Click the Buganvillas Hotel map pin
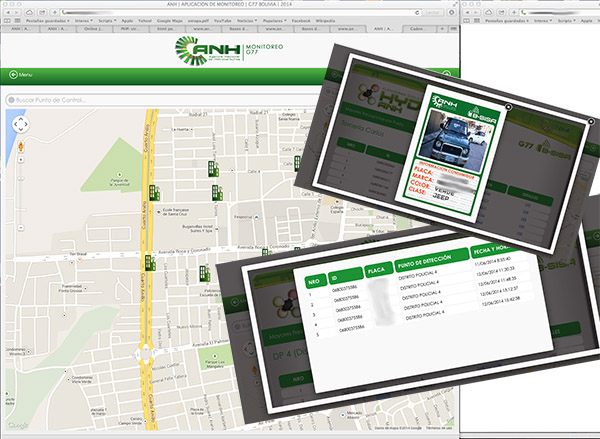 217,229
